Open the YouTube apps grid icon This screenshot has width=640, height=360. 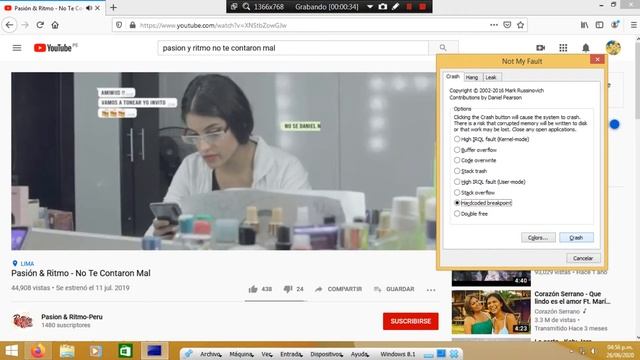tap(563, 48)
